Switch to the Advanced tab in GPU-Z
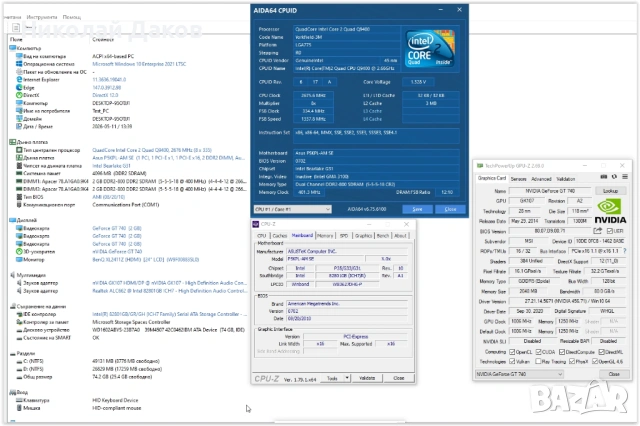640x426 pixels. pos(541,179)
